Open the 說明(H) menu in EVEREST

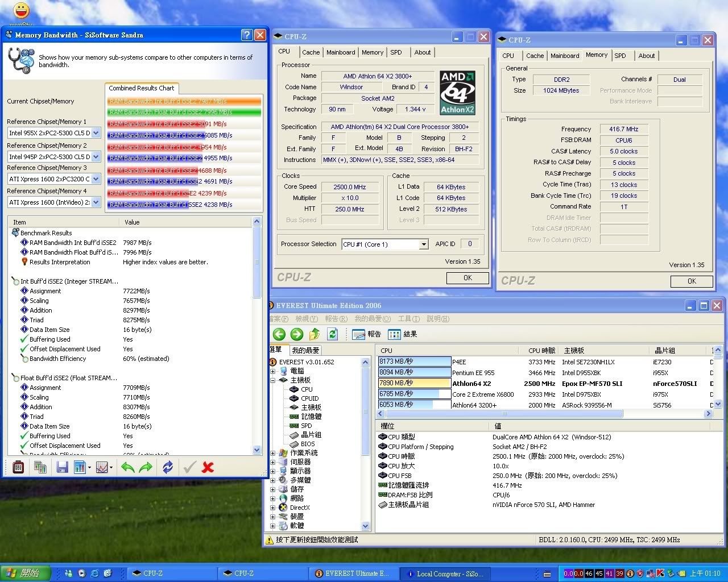pyautogui.click(x=437, y=319)
